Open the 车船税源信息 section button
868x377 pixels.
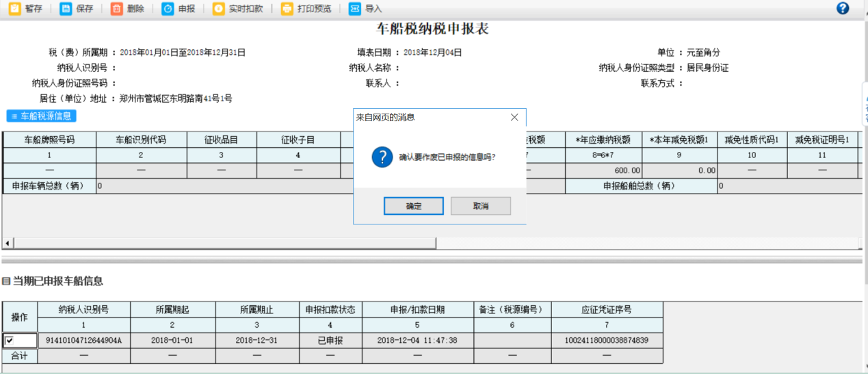click(x=41, y=116)
